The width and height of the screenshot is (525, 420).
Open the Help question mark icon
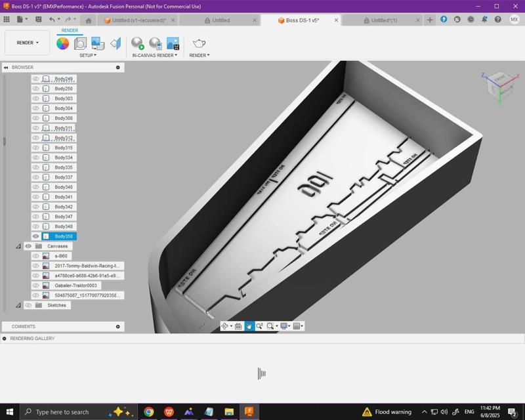498,20
